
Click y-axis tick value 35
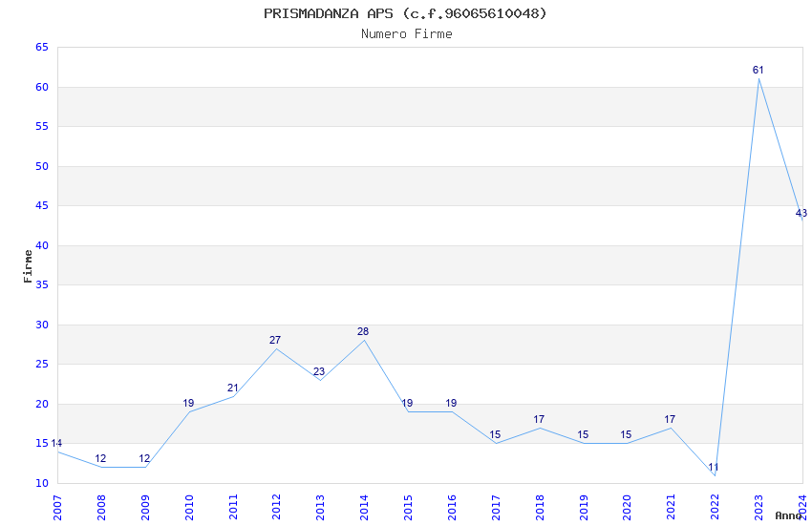point(42,284)
